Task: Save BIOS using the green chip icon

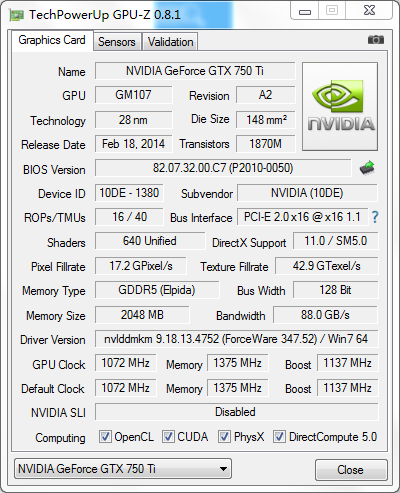Action: [367, 168]
